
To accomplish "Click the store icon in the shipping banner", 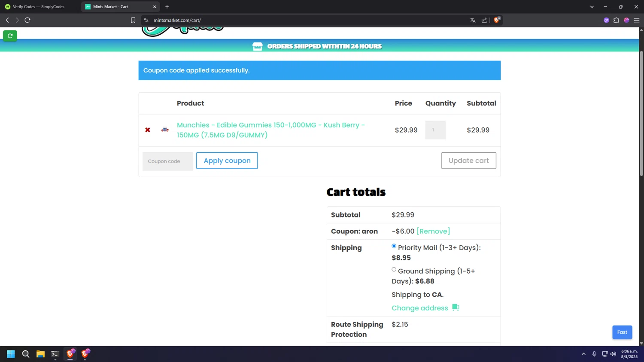I will (257, 46).
